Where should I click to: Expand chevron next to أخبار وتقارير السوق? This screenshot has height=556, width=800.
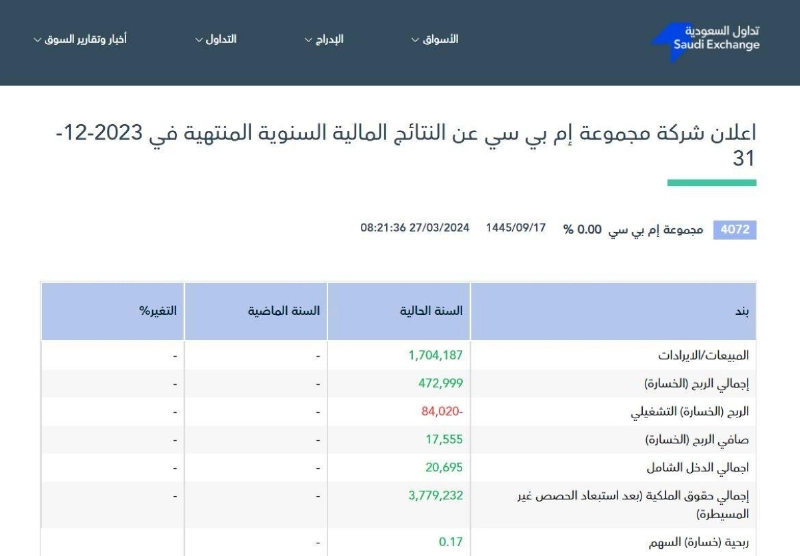[x=37, y=40]
